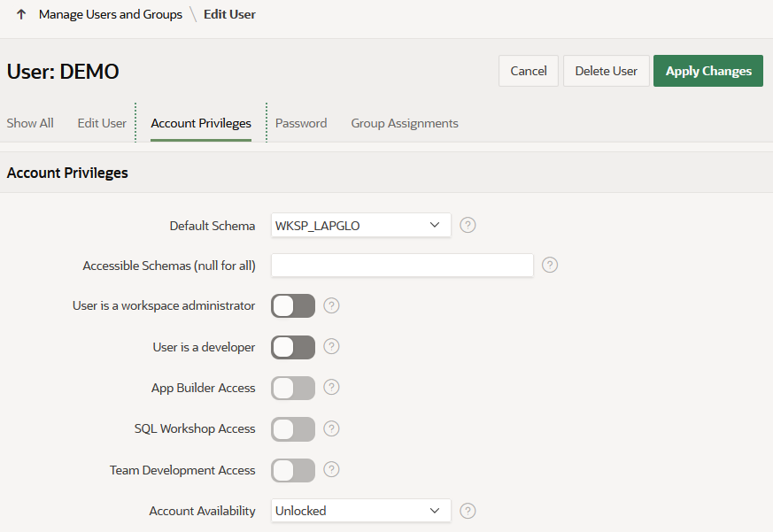Open help for Account Availability
This screenshot has width=773, height=532.
[x=468, y=511]
